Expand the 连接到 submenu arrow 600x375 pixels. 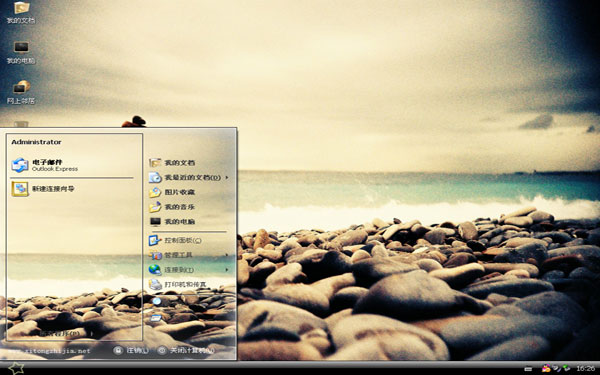pos(227,270)
